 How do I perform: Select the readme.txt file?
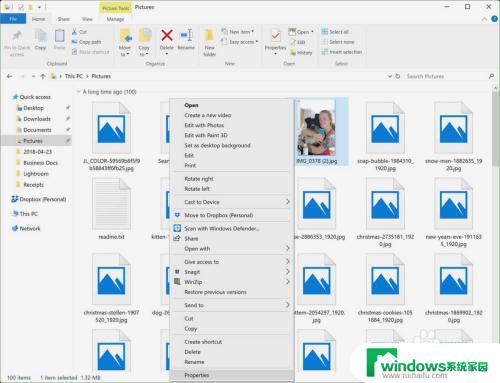click(x=112, y=209)
